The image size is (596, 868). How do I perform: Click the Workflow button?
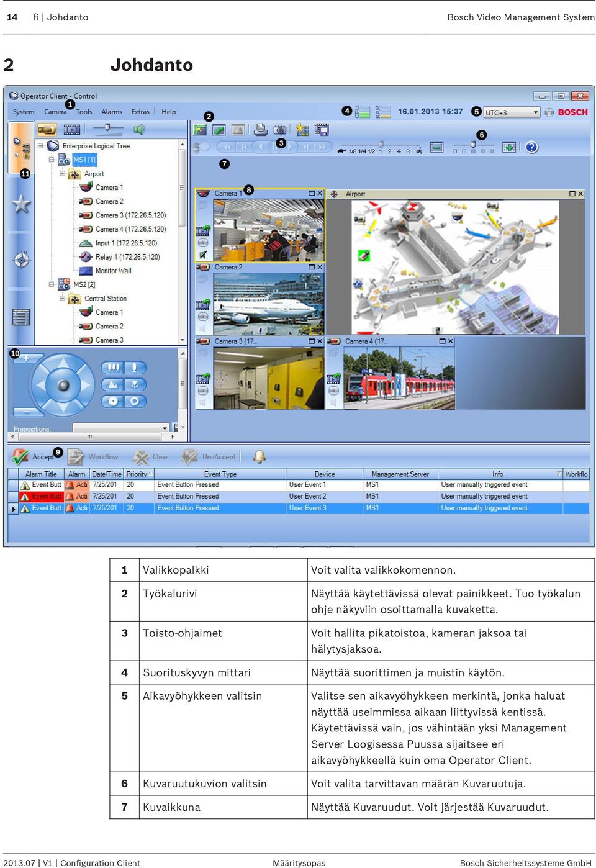(93, 456)
